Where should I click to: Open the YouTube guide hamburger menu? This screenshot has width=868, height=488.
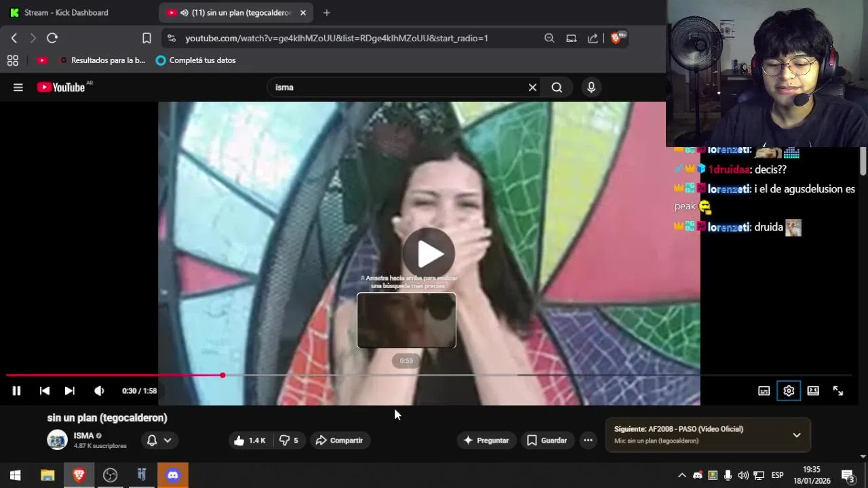click(18, 87)
